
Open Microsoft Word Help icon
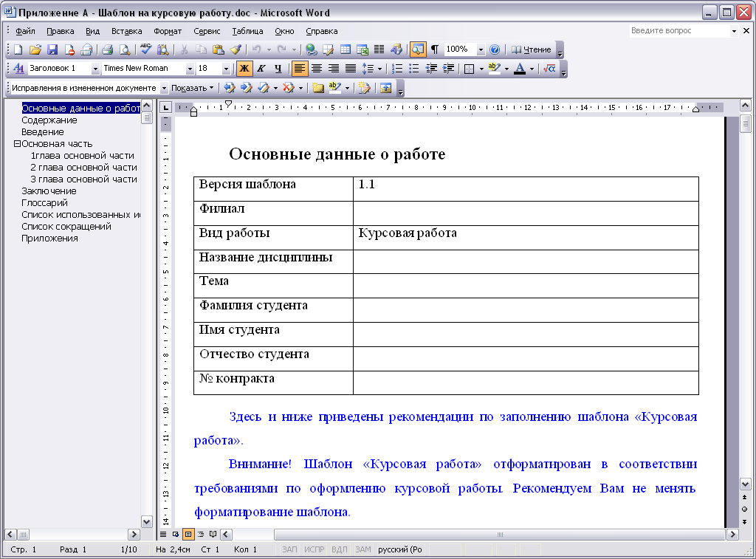(495, 49)
